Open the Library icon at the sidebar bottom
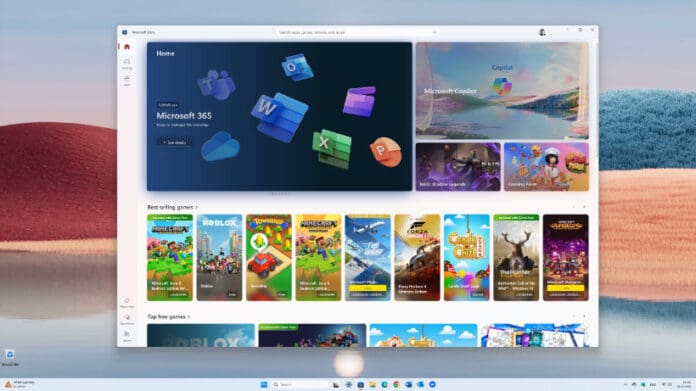 coord(127,336)
